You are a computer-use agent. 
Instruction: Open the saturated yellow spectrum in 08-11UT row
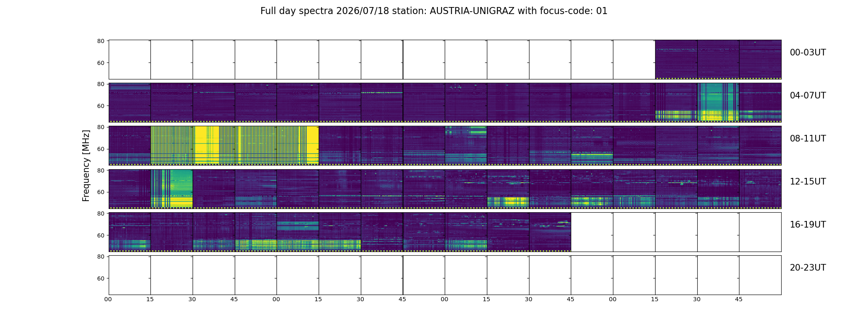(x=214, y=145)
